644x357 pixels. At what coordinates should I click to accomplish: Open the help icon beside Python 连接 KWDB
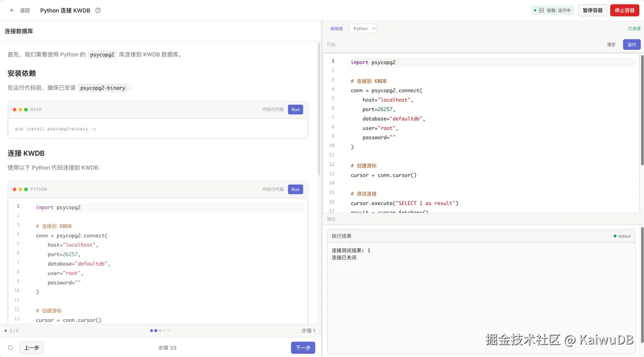point(98,11)
